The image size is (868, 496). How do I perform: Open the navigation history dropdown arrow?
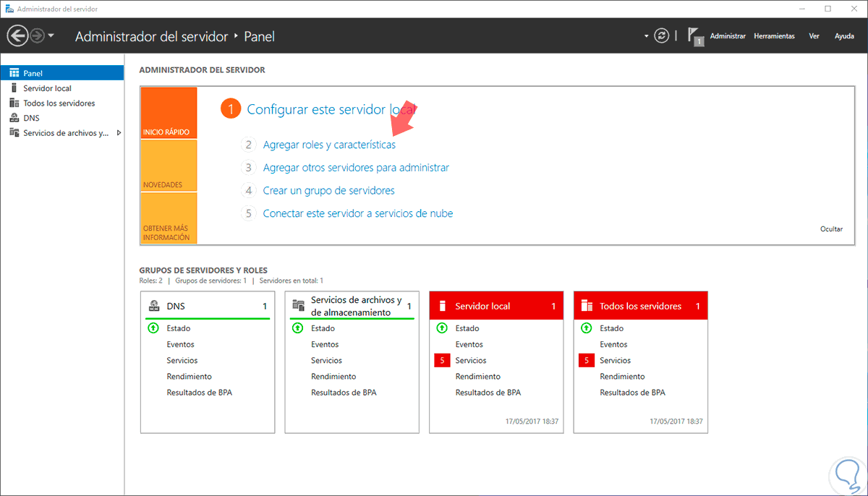51,36
